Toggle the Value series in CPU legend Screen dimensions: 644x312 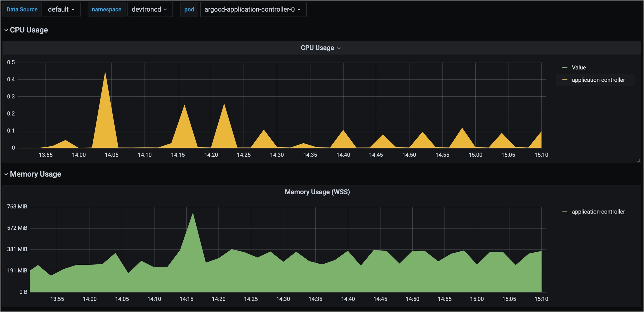tap(579, 67)
